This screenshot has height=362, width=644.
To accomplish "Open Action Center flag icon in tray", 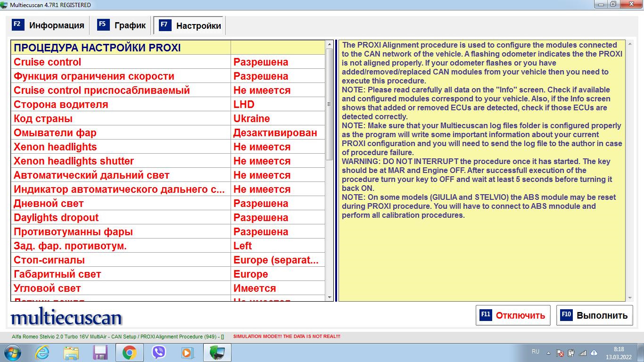I will (x=560, y=353).
